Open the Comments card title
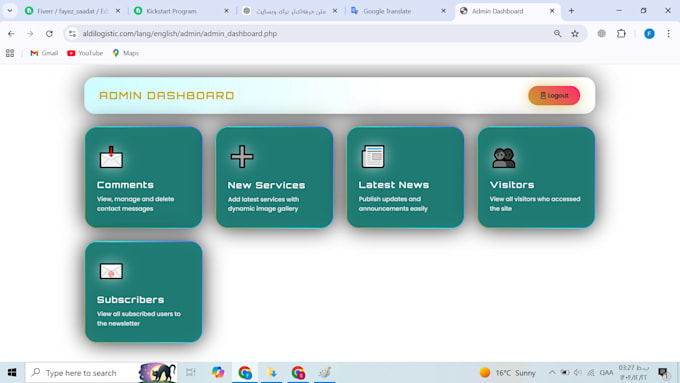Viewport: 680px width, 383px height. [125, 185]
